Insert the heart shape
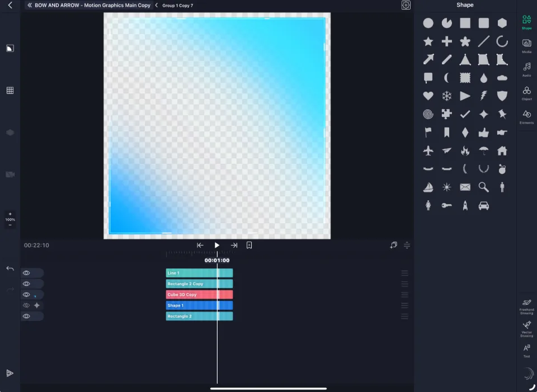This screenshot has height=392, width=537. (x=428, y=96)
